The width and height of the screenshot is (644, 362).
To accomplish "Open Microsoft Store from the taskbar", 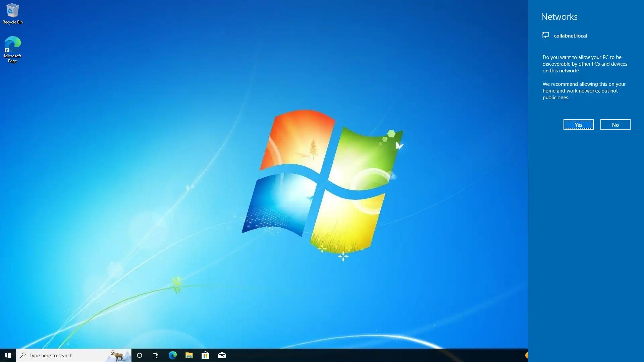I will click(x=205, y=355).
